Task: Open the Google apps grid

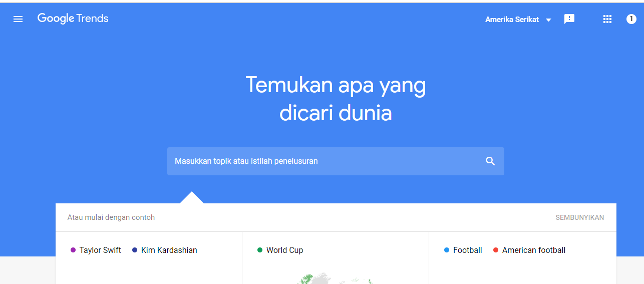Action: pyautogui.click(x=607, y=19)
